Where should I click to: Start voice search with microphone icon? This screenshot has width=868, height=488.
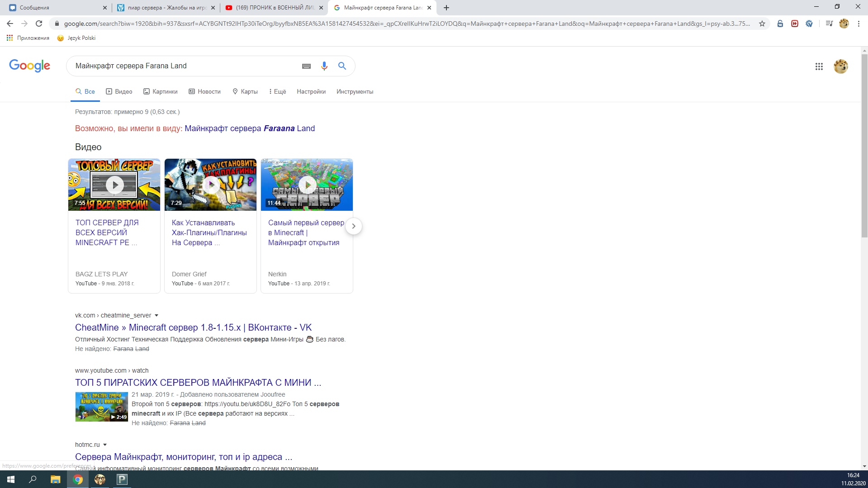click(x=324, y=66)
